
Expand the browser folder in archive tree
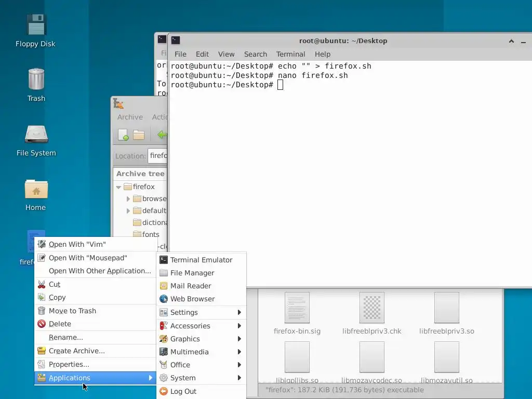pos(128,199)
